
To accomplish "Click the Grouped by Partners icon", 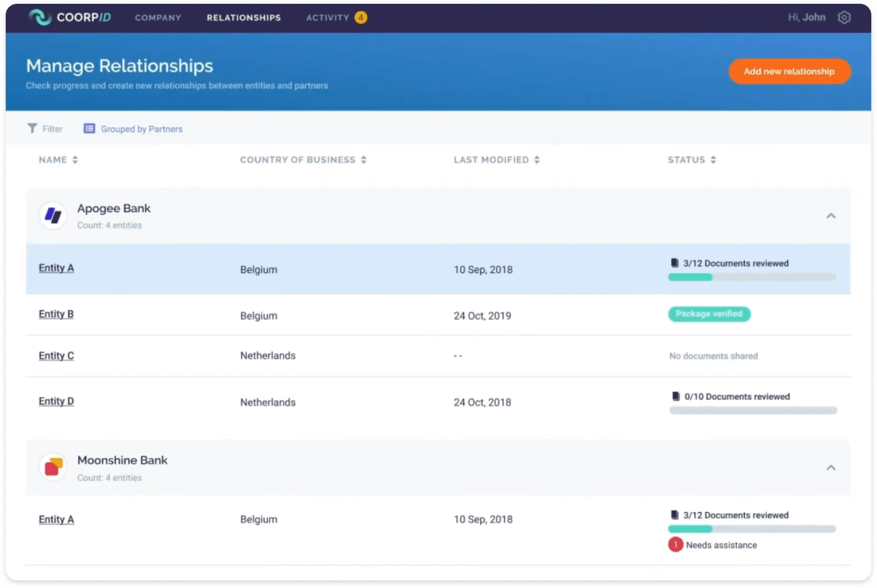I will tap(89, 128).
